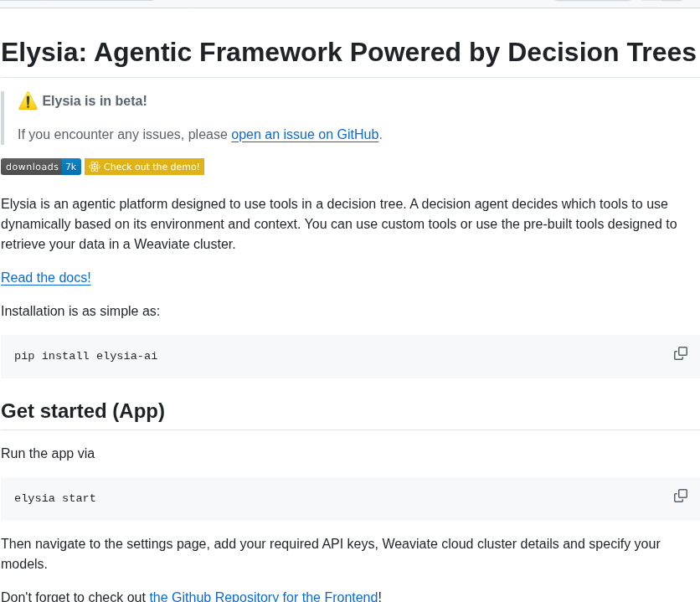Open the downloads badge
Viewport: 700px width, 602px height.
coord(41,167)
